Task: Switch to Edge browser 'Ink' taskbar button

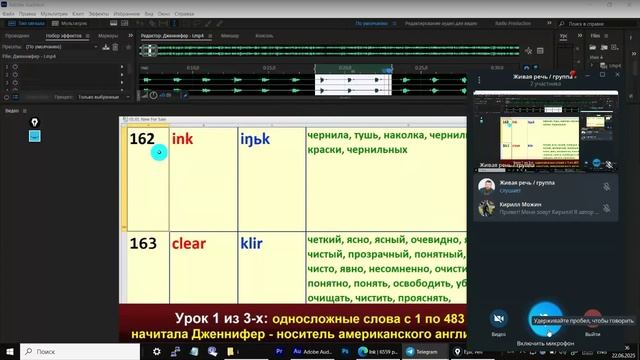Action: click(378, 351)
